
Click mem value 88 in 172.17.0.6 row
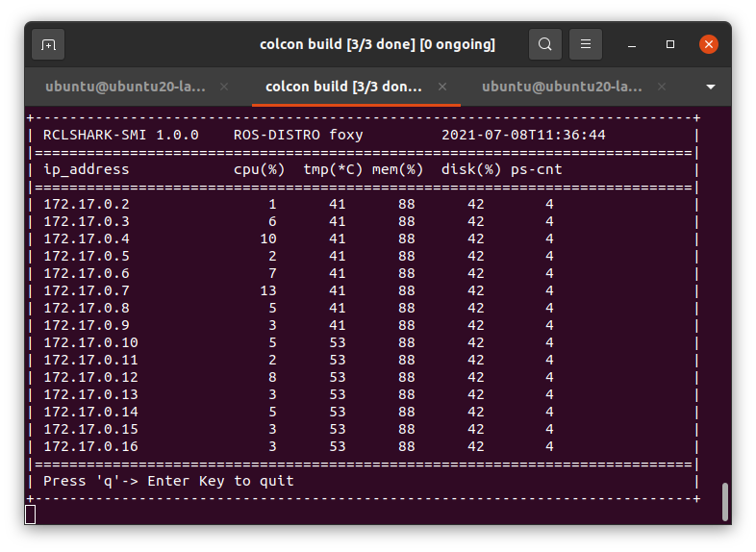coord(407,274)
